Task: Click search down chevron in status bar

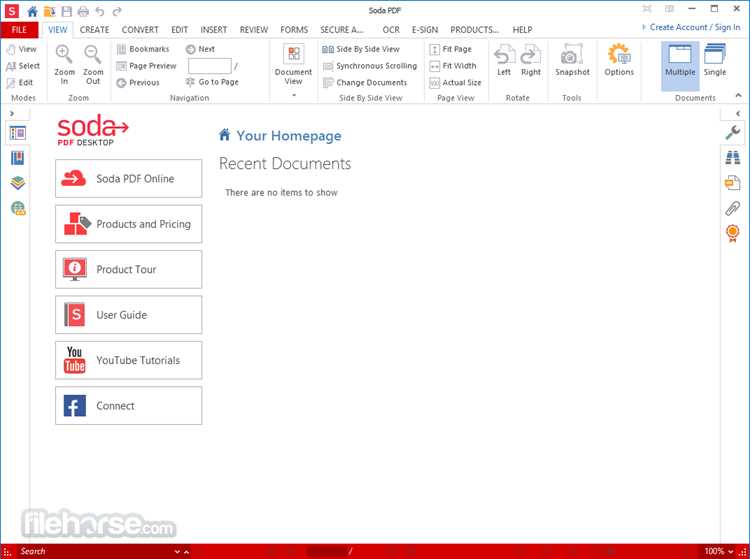Action: pos(177,551)
